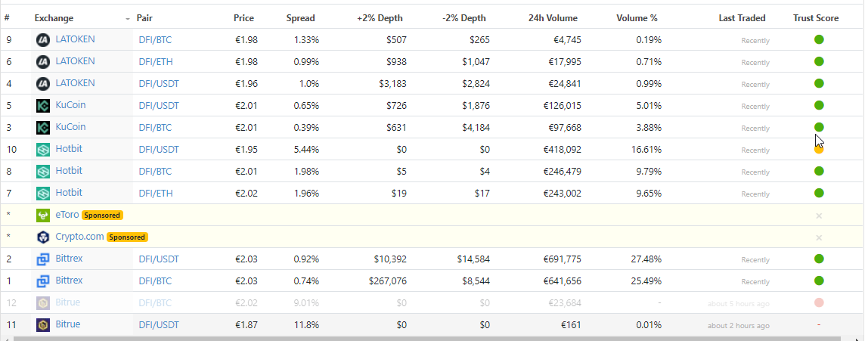This screenshot has width=868, height=341.
Task: Sort table by Price column header
Action: coord(243,18)
